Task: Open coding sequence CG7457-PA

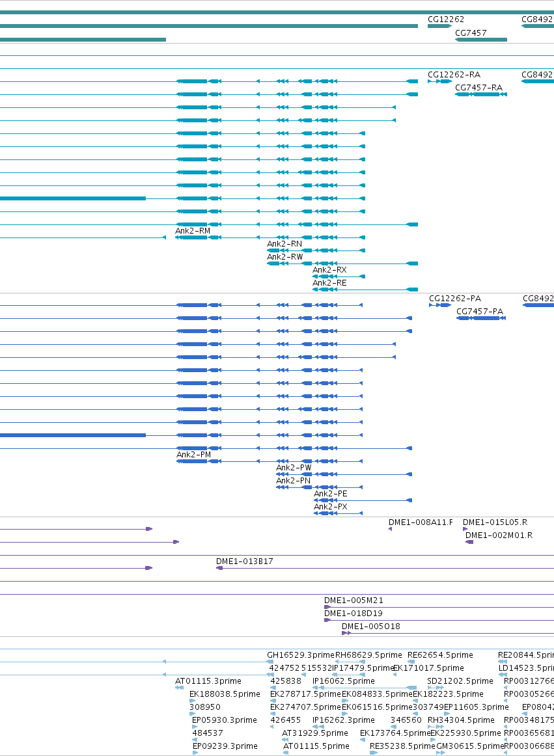Action: pos(480,312)
